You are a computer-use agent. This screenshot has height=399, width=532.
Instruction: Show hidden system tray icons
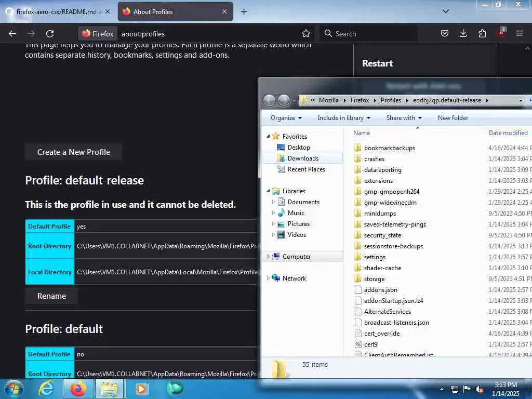pos(442,389)
